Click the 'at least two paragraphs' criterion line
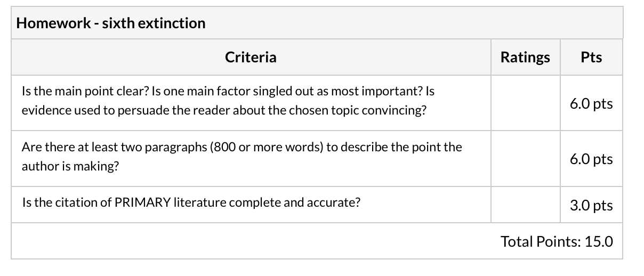 point(242,147)
